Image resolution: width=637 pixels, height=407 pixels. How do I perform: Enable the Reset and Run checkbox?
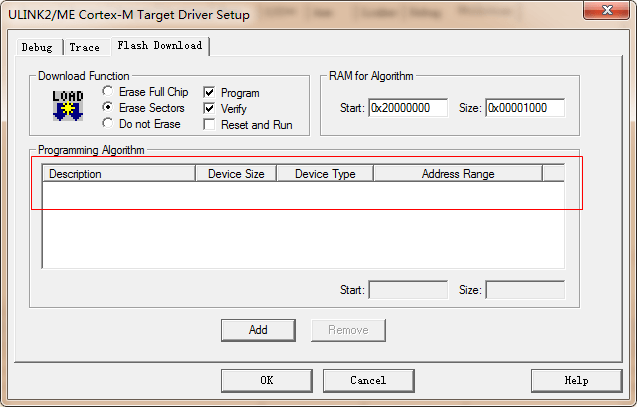tap(209, 125)
